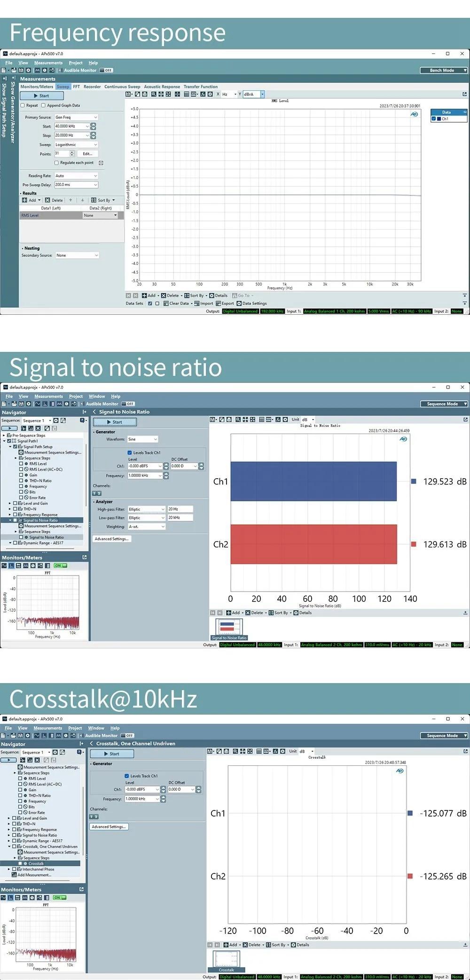Screen dimensions: 470x980
Task: Pop out the Monitors/Meters panel in Crosstalk window
Action: coord(81,889)
